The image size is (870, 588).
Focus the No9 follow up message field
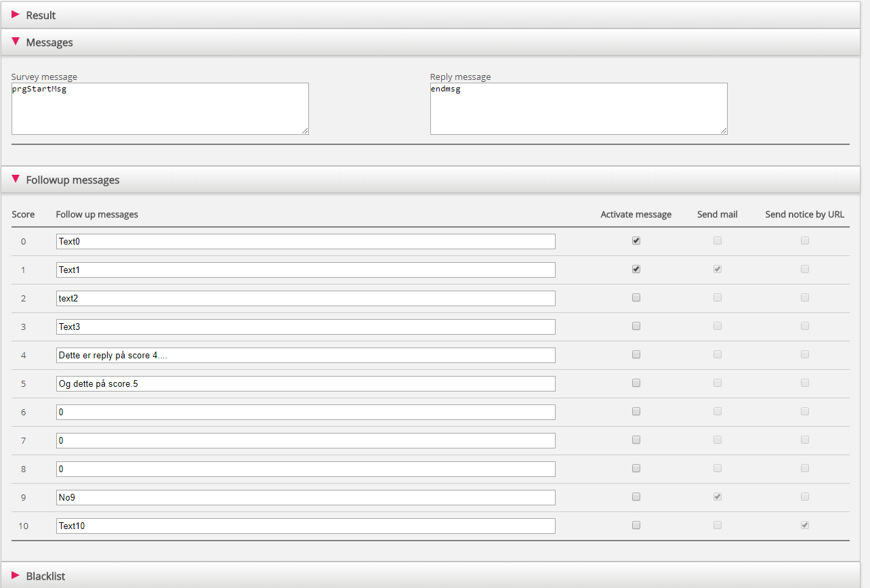(x=306, y=497)
